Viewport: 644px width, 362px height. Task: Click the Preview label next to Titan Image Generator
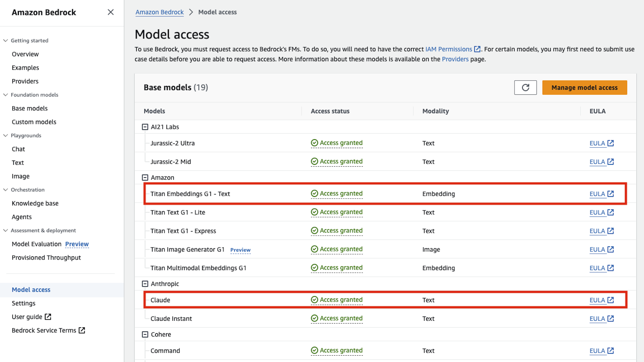(x=240, y=250)
